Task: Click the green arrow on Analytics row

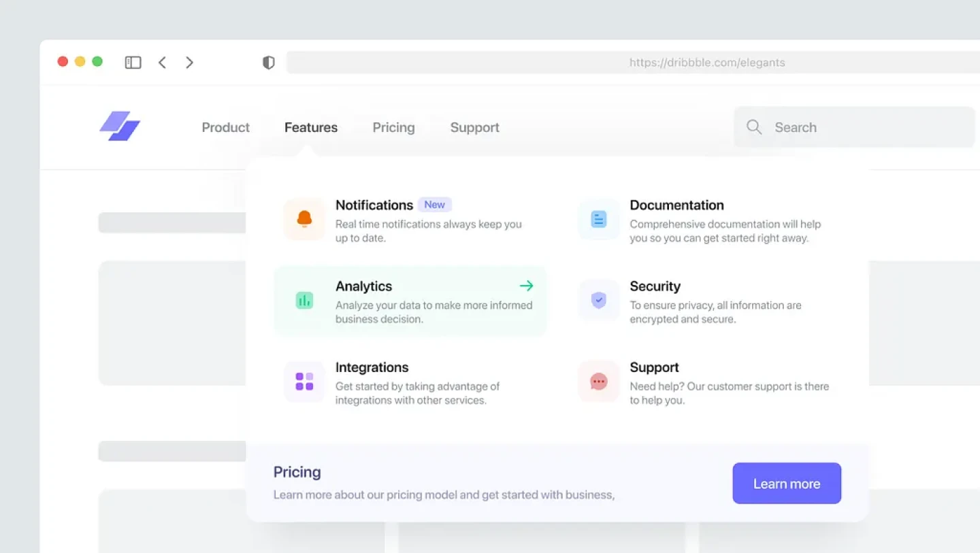Action: (526, 286)
